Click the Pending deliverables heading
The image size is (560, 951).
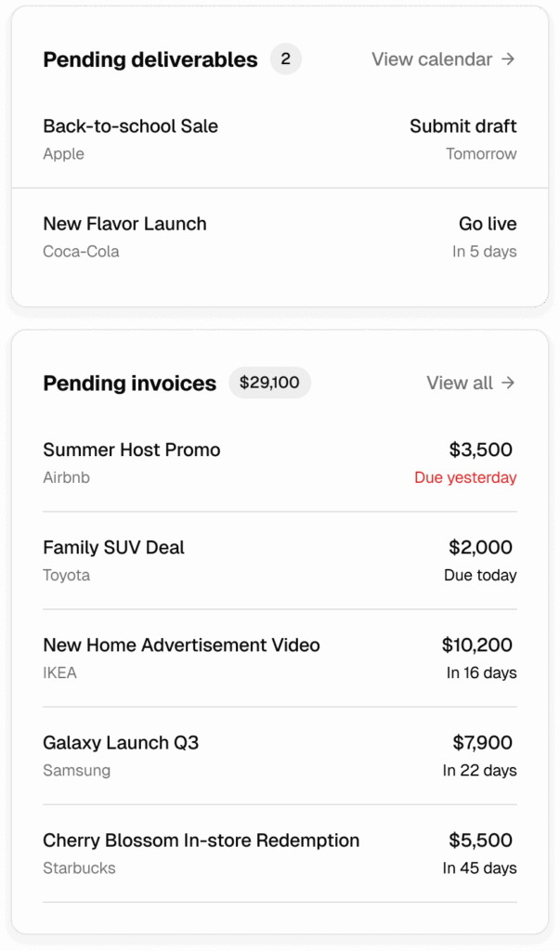pos(150,59)
